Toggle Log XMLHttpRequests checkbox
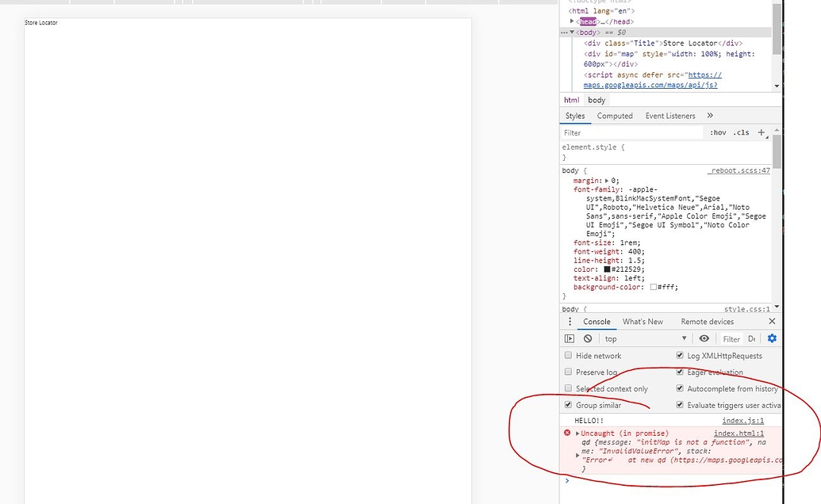Screen dimensions: 821x504 tap(680, 355)
